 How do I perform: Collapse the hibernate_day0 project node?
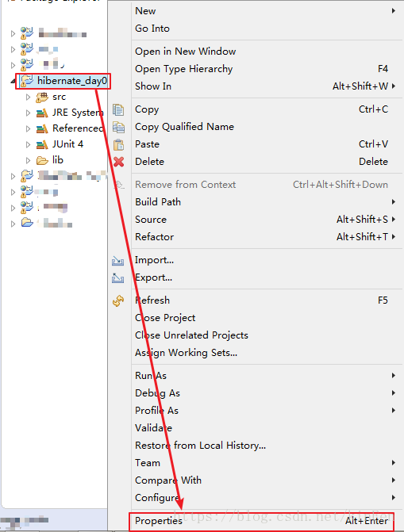pos(13,82)
